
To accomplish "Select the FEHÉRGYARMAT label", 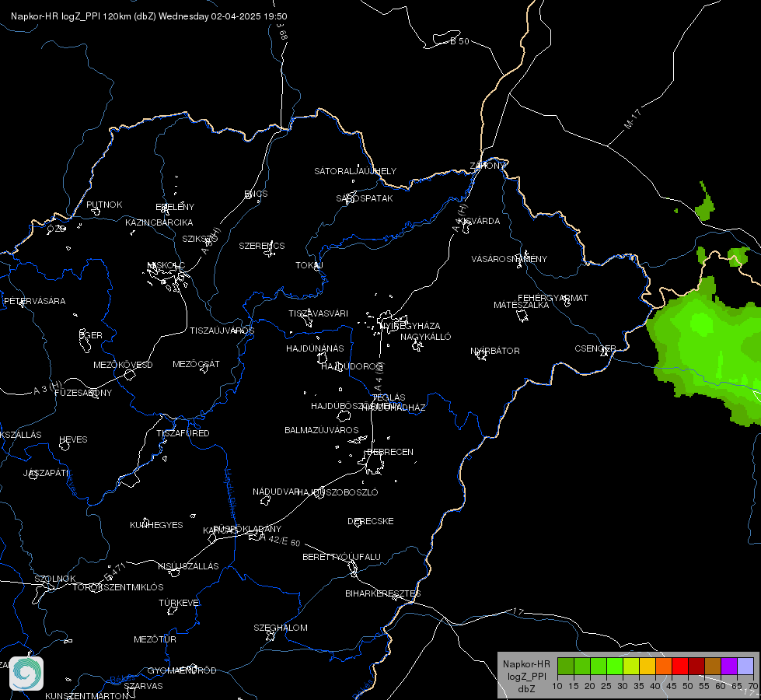I will (x=553, y=298).
